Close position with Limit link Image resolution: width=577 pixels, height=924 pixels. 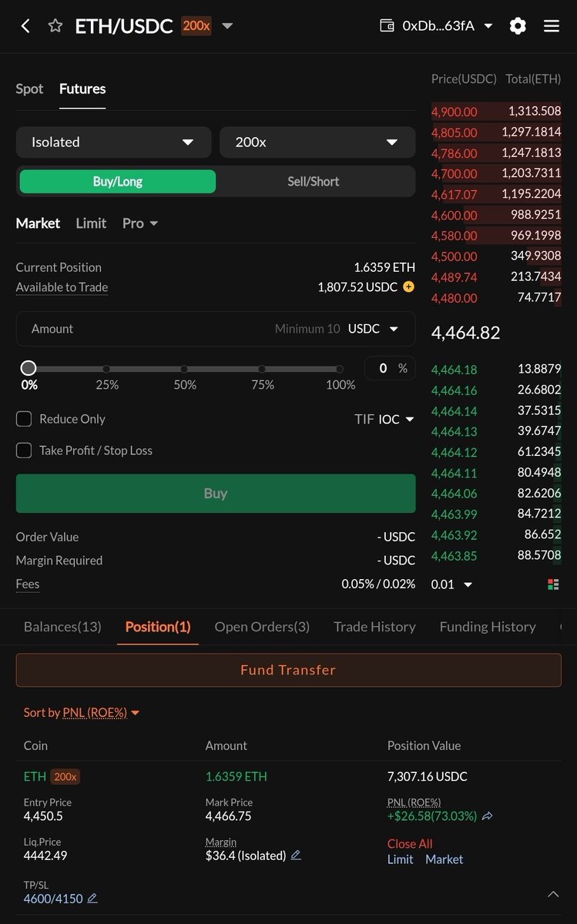(x=401, y=859)
